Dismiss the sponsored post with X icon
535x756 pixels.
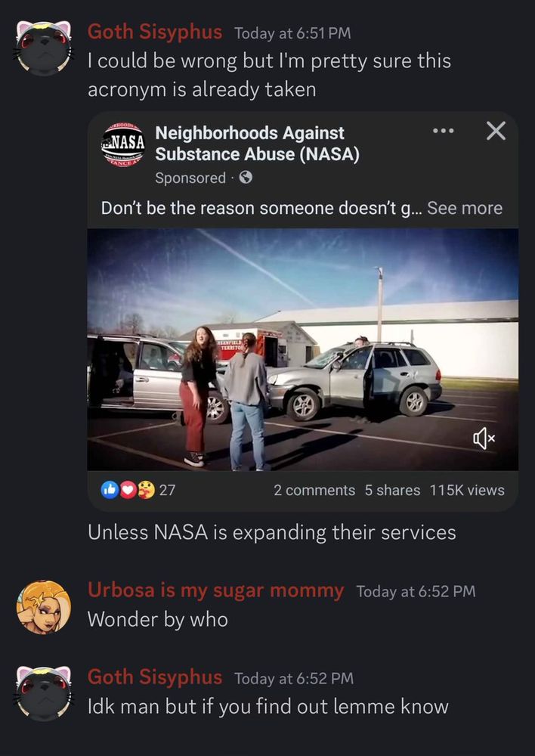496,131
